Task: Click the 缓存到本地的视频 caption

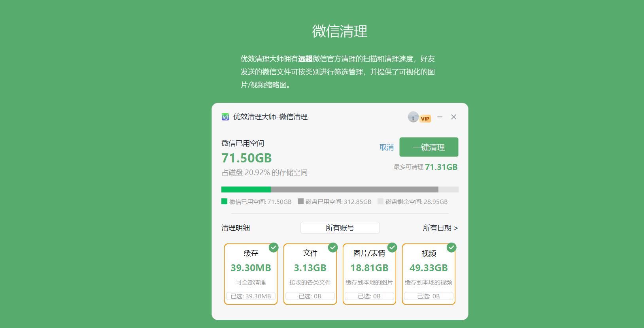Action: coord(429,283)
